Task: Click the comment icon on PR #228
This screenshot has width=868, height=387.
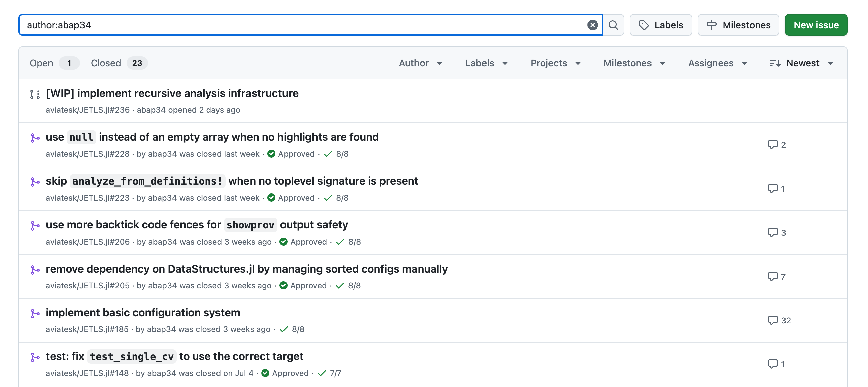Action: pyautogui.click(x=772, y=145)
